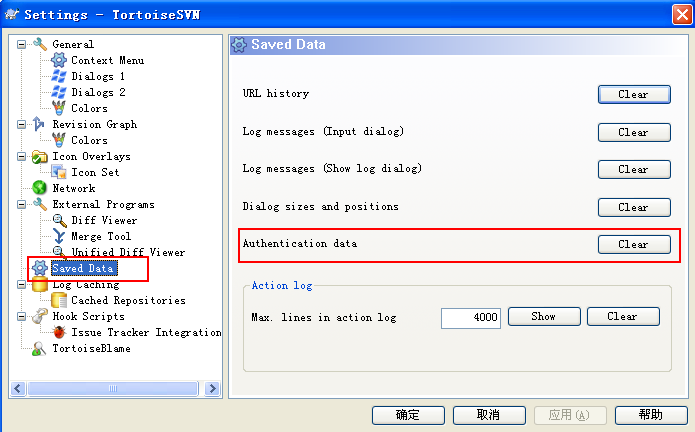Click the Context Menu gear icon
The width and height of the screenshot is (695, 432).
pos(59,60)
